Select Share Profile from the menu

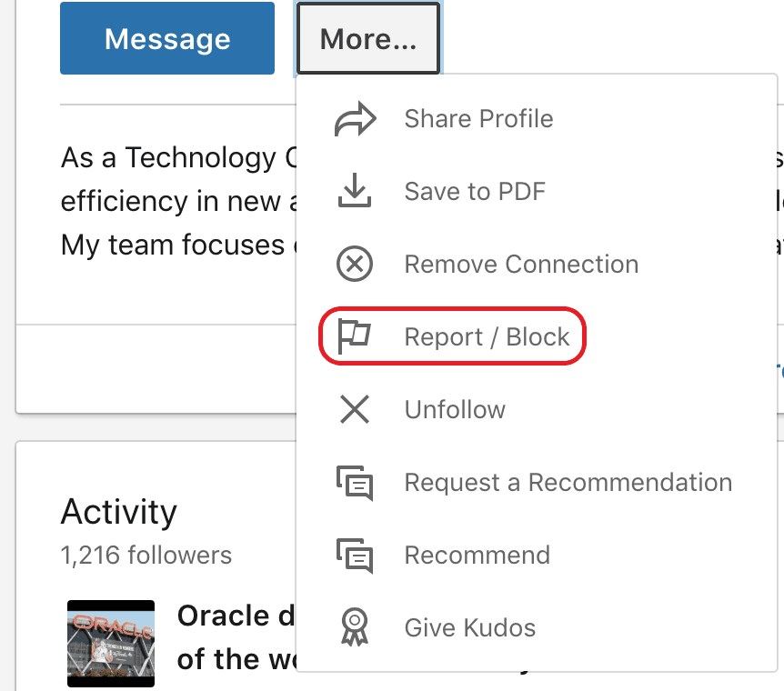pos(478,118)
